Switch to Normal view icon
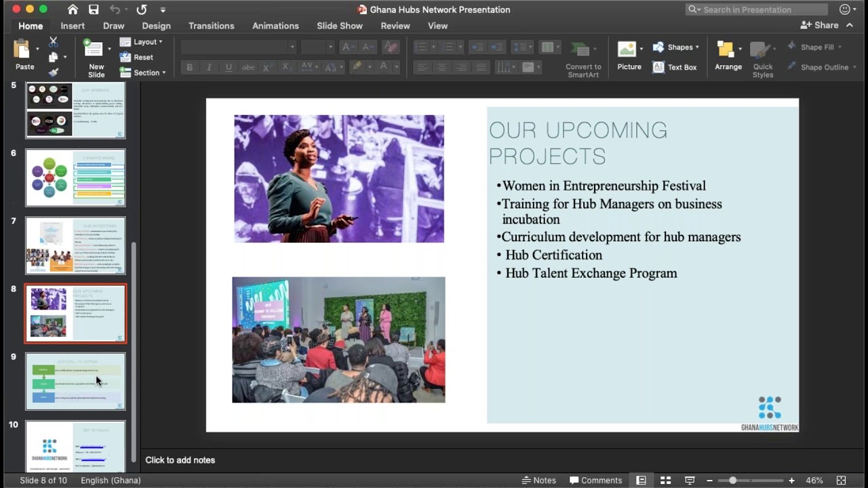 tap(641, 480)
